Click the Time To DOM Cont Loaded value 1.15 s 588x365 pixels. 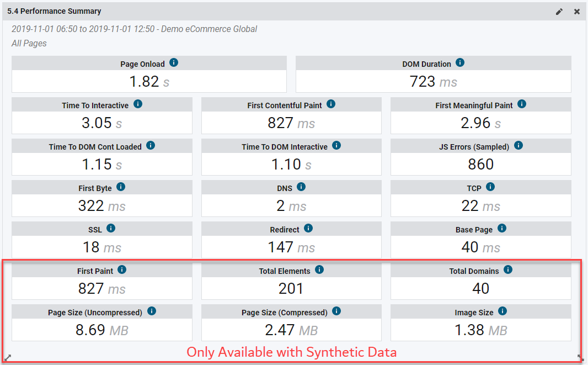(102, 164)
